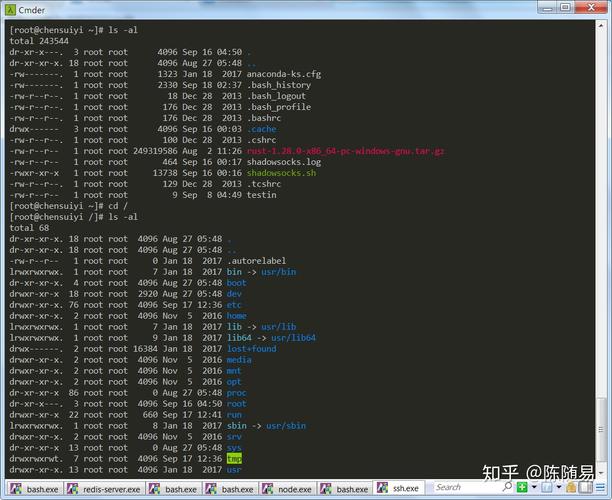This screenshot has width=612, height=500.
Task: Click the Cmder lambda icon in title bar
Action: pyautogui.click(x=10, y=10)
